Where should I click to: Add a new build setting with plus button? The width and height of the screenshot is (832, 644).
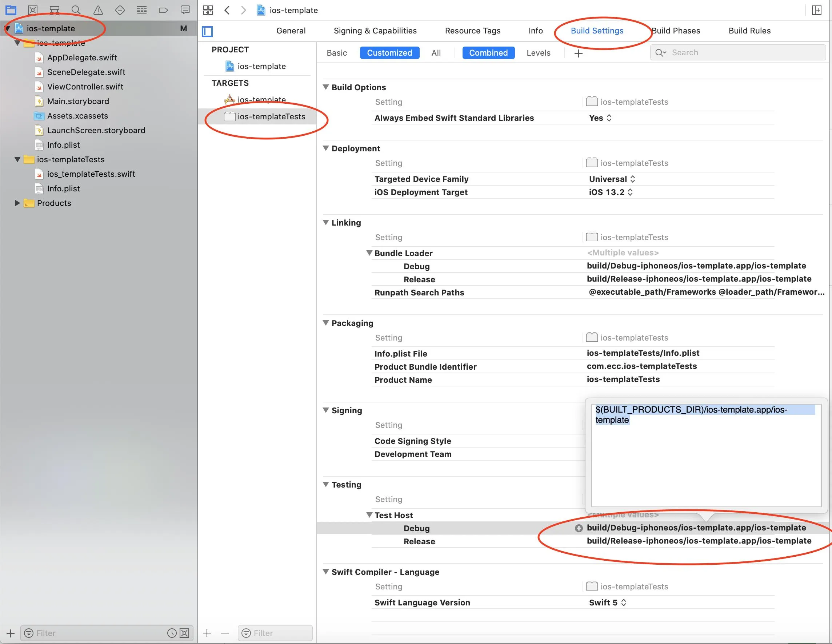(578, 53)
